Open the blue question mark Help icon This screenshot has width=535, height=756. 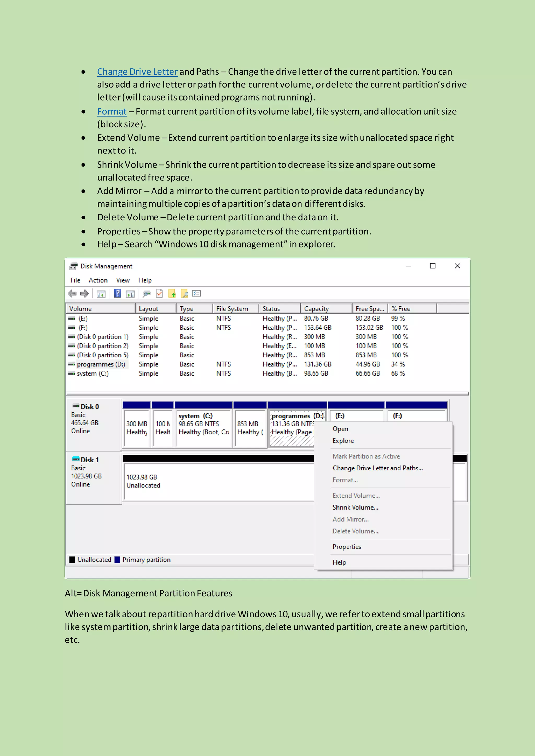(x=117, y=293)
